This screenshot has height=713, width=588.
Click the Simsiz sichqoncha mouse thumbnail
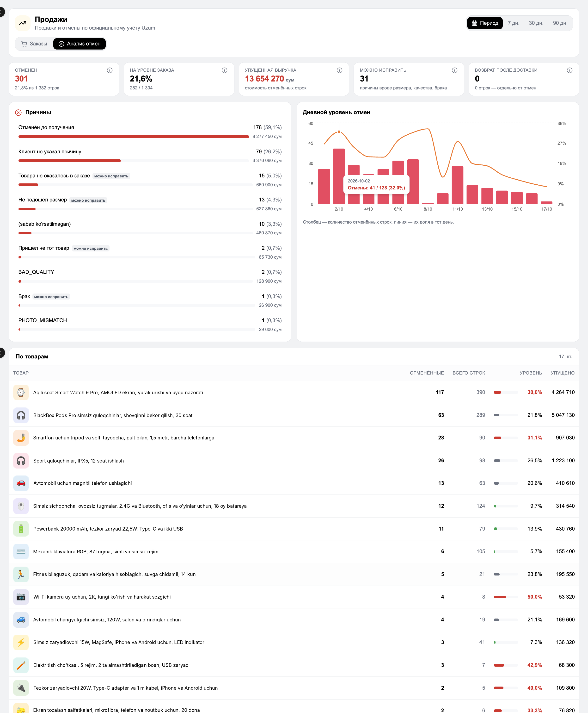click(x=21, y=506)
